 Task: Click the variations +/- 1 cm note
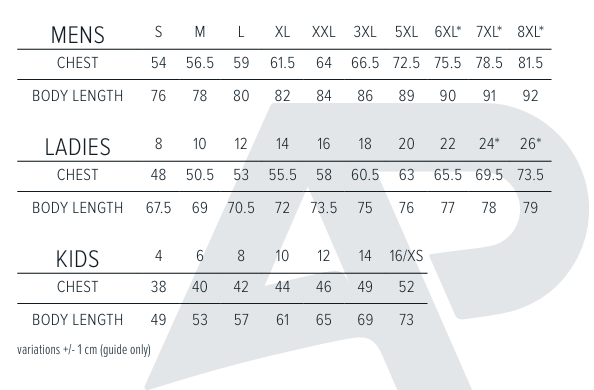84,349
